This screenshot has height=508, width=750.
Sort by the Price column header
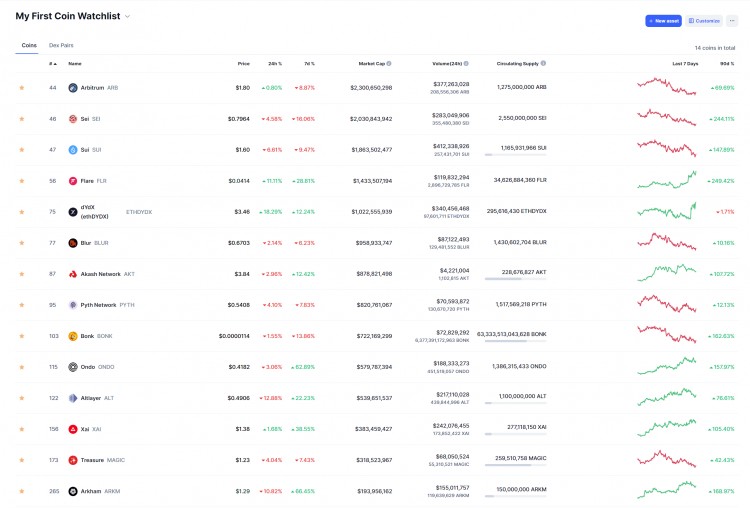pos(243,64)
